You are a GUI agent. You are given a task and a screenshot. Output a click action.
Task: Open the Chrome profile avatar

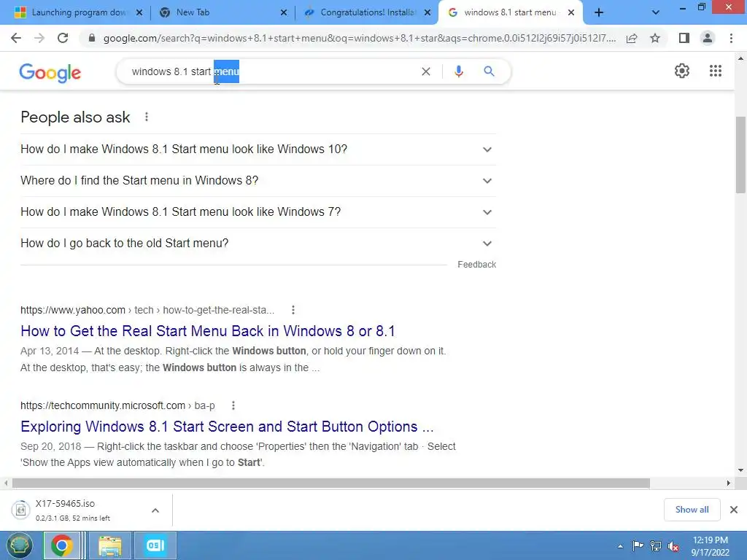click(x=708, y=38)
